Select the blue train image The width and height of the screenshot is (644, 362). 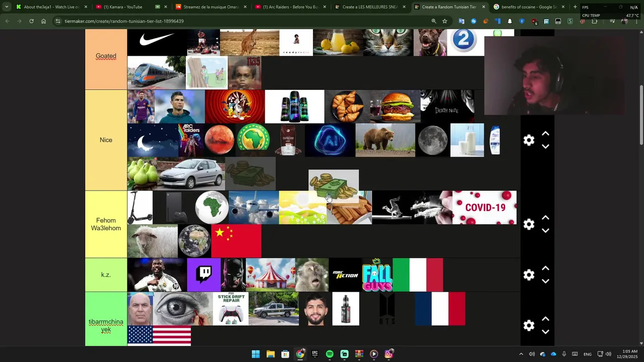(156, 73)
